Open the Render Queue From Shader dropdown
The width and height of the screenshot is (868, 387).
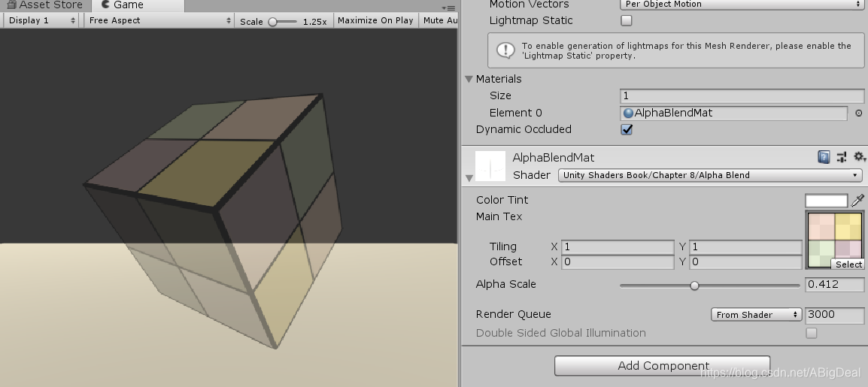tap(756, 315)
